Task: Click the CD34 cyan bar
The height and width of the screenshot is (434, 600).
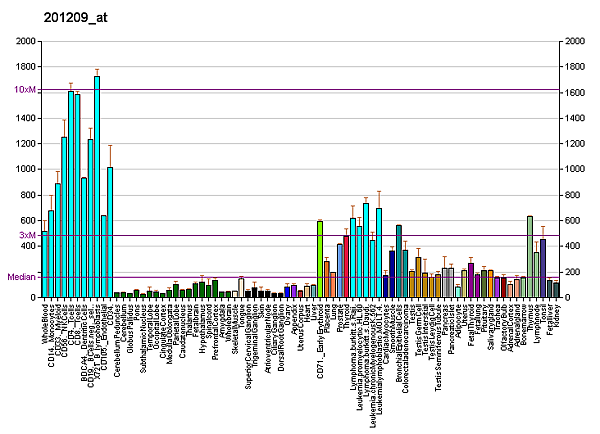Action: tap(110, 232)
